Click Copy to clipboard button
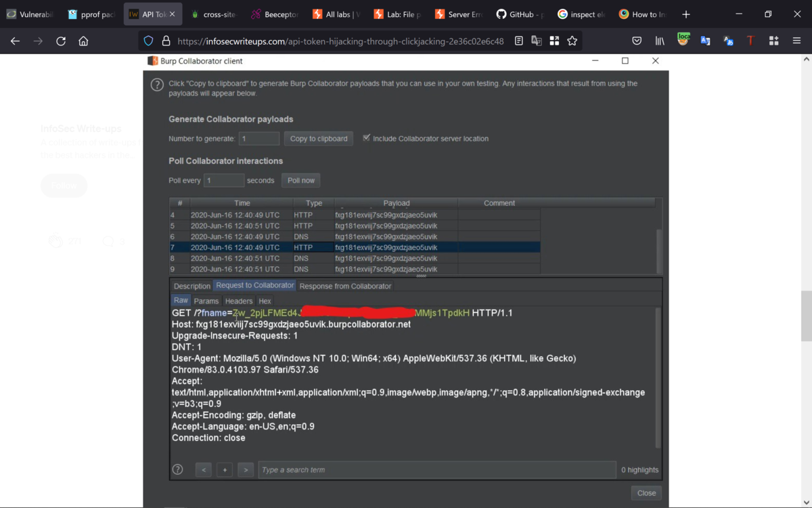The width and height of the screenshot is (812, 508). tap(319, 138)
